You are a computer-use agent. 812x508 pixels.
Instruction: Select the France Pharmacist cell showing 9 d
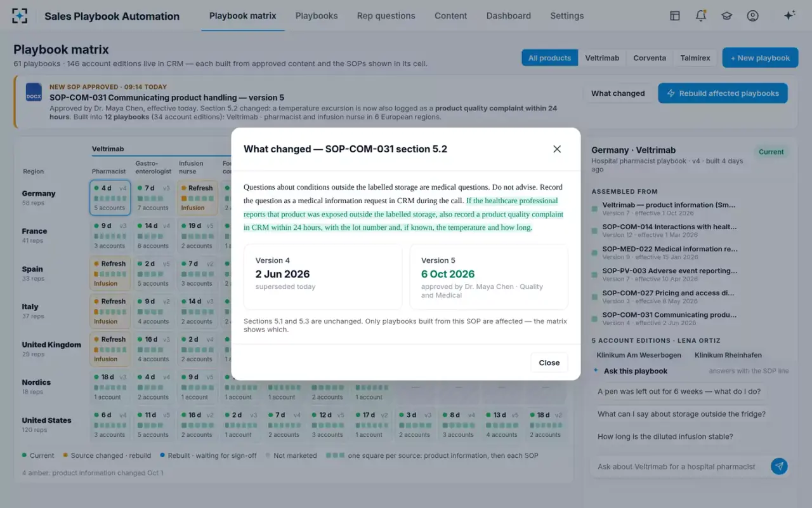(110, 235)
